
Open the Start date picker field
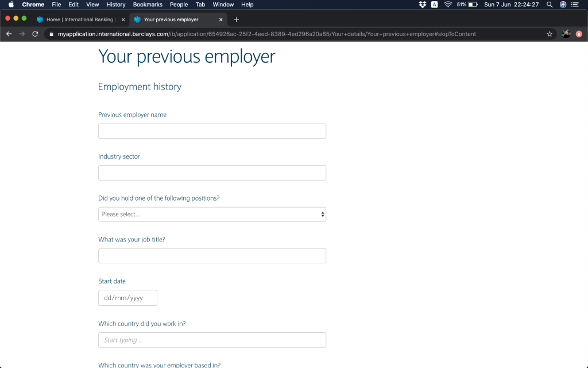pos(127,298)
